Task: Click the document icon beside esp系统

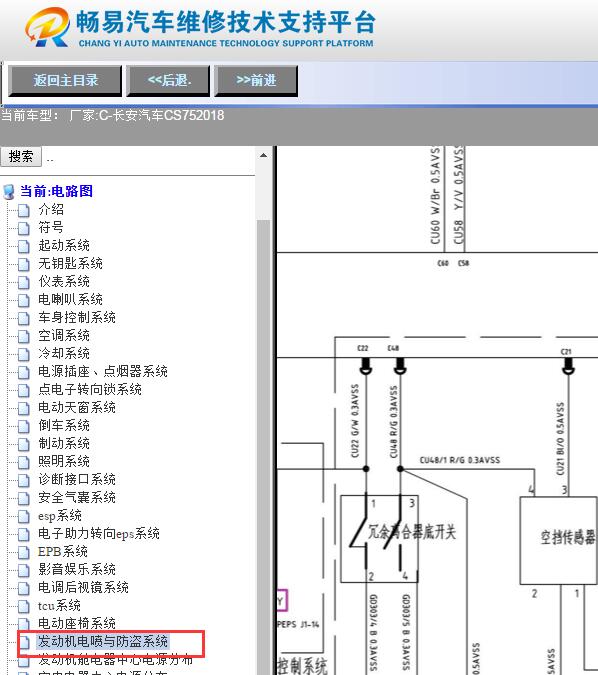Action: tap(24, 517)
